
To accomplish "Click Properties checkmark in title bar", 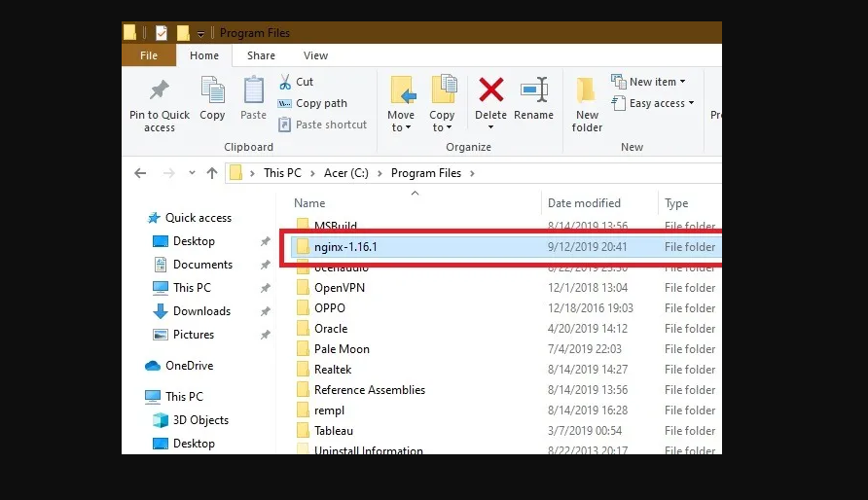I will [162, 33].
